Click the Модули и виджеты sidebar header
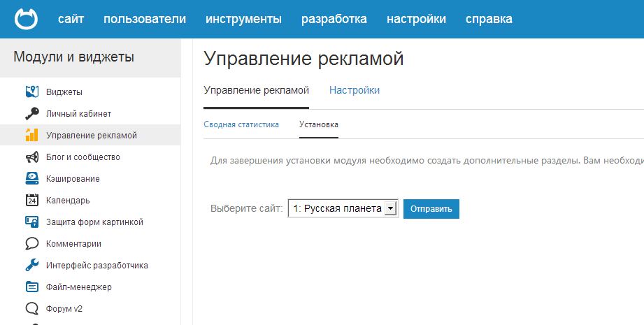Image resolution: width=644 pixels, height=325 pixels. (74, 57)
